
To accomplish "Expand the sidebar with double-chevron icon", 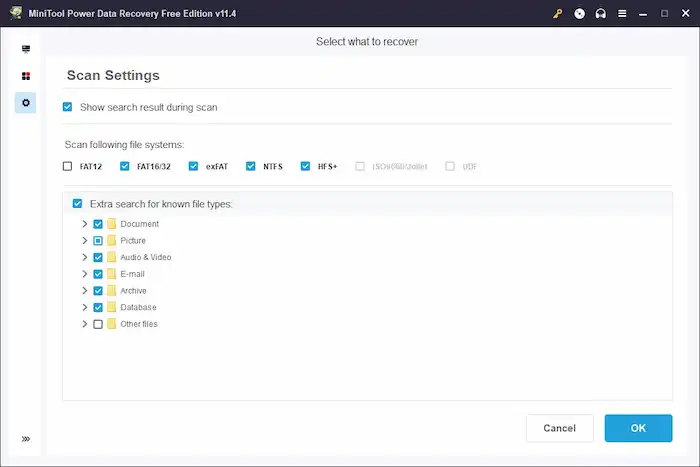I will point(26,438).
